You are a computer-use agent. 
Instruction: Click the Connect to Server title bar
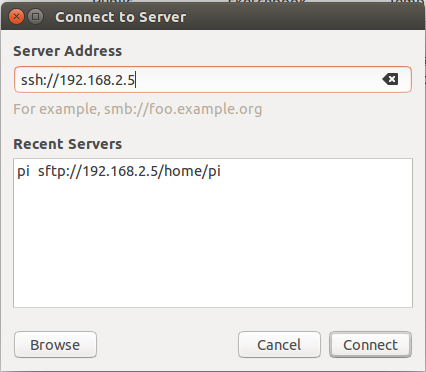click(213, 17)
